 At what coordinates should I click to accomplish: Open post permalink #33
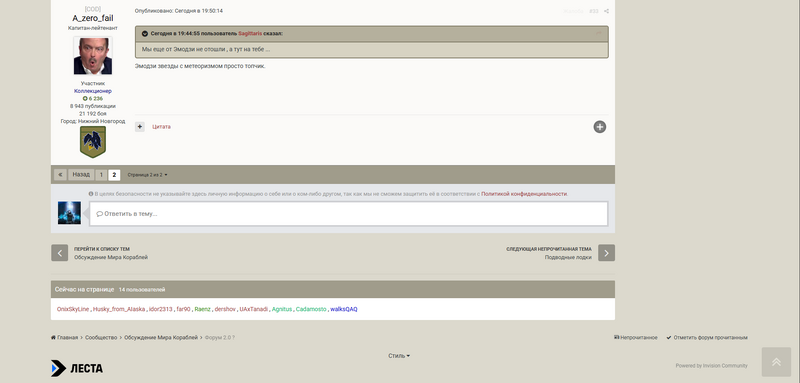click(594, 11)
